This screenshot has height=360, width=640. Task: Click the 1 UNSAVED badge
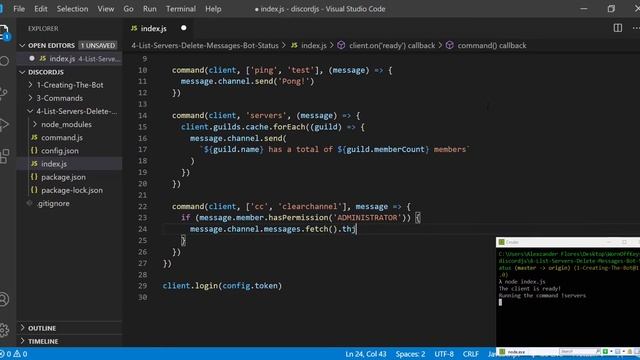pyautogui.click(x=98, y=45)
